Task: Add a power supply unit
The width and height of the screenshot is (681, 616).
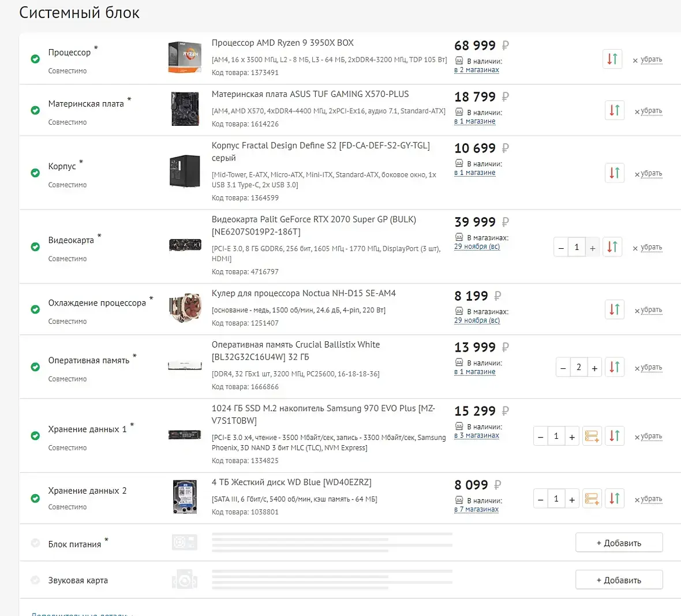Action: point(619,543)
